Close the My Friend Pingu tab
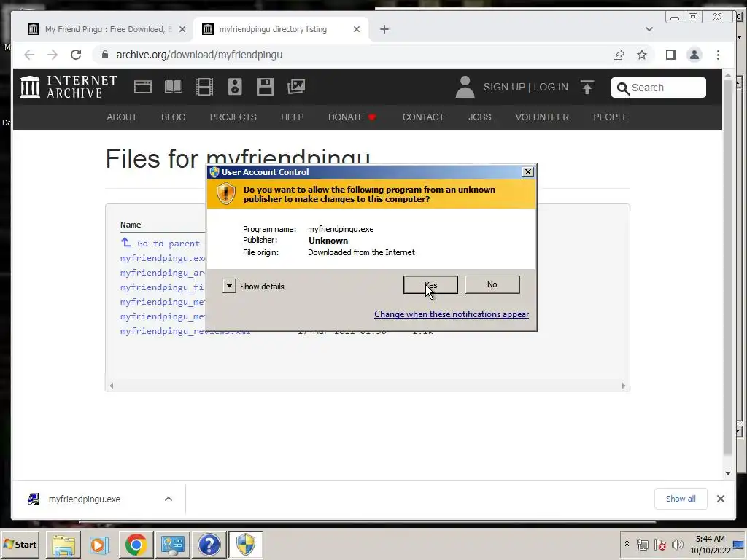 coord(182,29)
